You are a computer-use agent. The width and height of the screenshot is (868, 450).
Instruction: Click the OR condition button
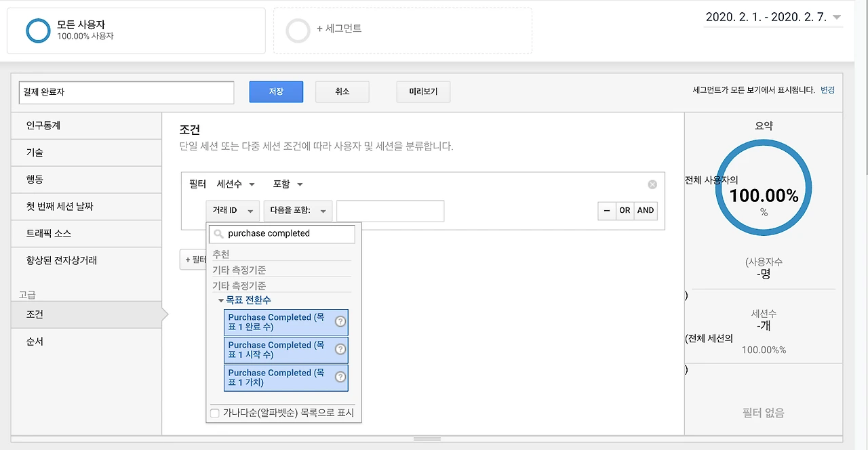pyautogui.click(x=625, y=211)
